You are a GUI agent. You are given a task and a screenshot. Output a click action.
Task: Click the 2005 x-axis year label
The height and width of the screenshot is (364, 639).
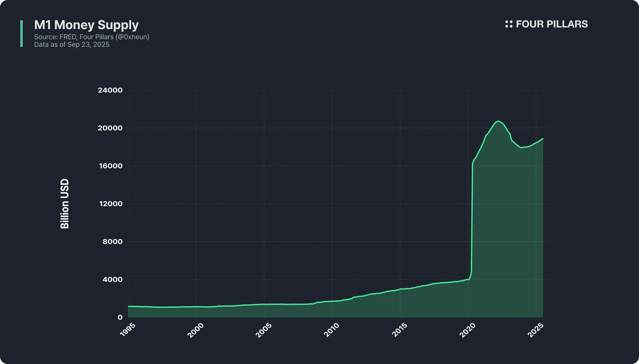[263, 330]
